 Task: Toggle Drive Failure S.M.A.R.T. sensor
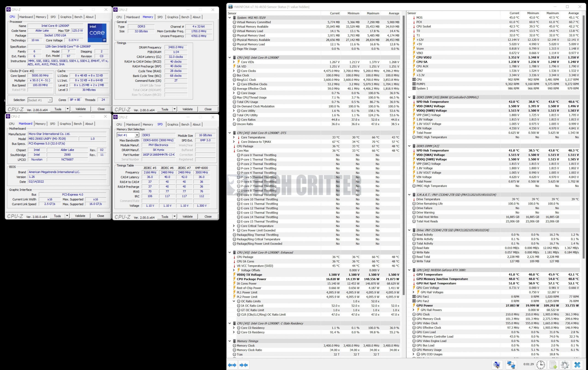(413, 208)
